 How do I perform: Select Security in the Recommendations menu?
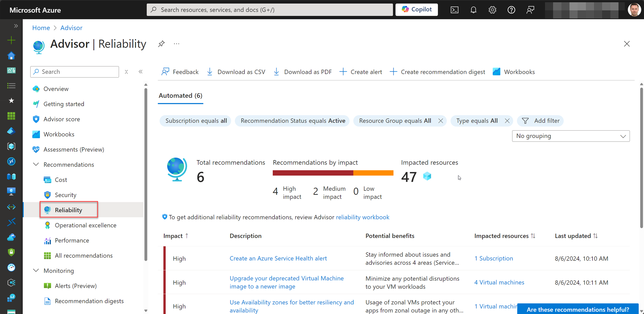(65, 195)
